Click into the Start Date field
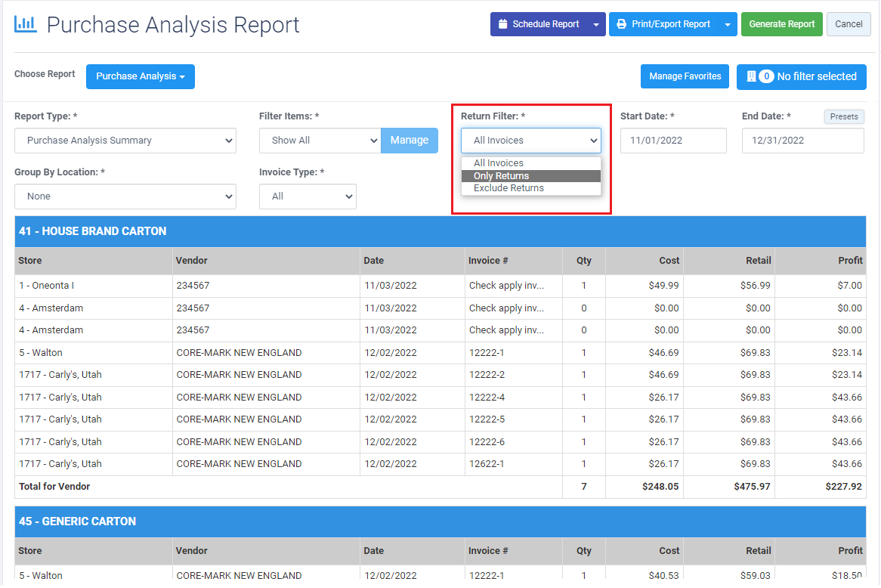 673,141
